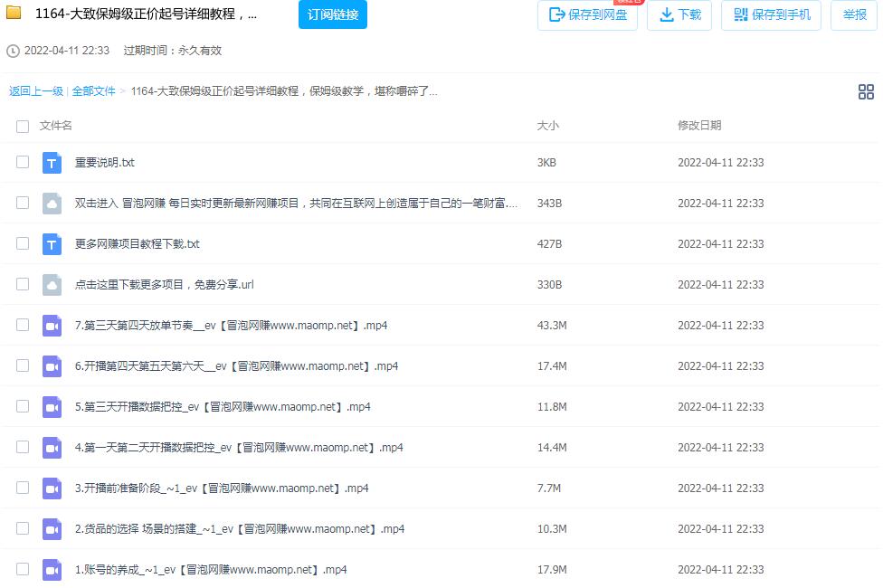Viewport: 883px width, 588px height.
Task: Tick the checkbox for 6.开播第四天第五天第六天 video
Action: tap(23, 365)
